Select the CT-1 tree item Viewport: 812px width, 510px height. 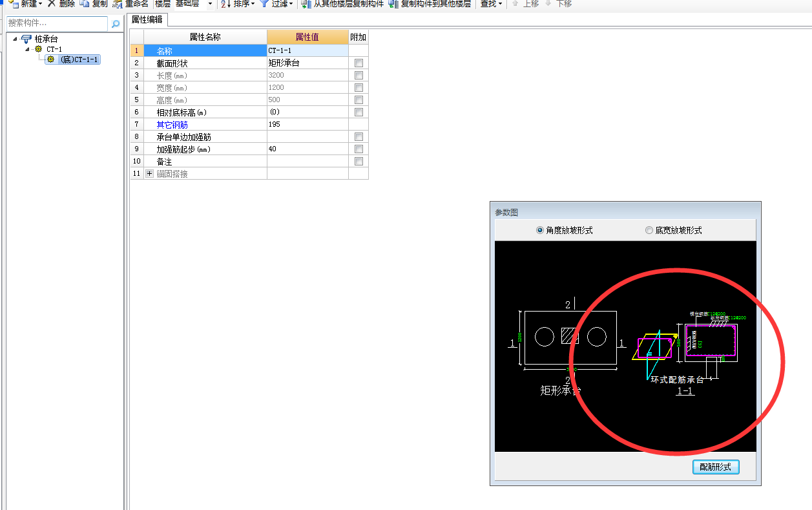click(x=54, y=49)
